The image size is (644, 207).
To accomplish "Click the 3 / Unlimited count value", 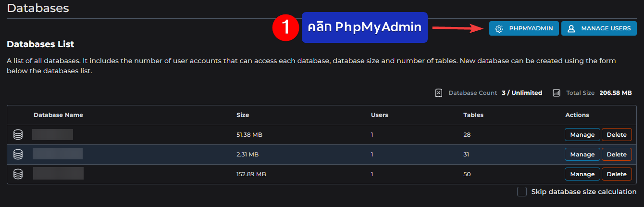I will tap(522, 93).
